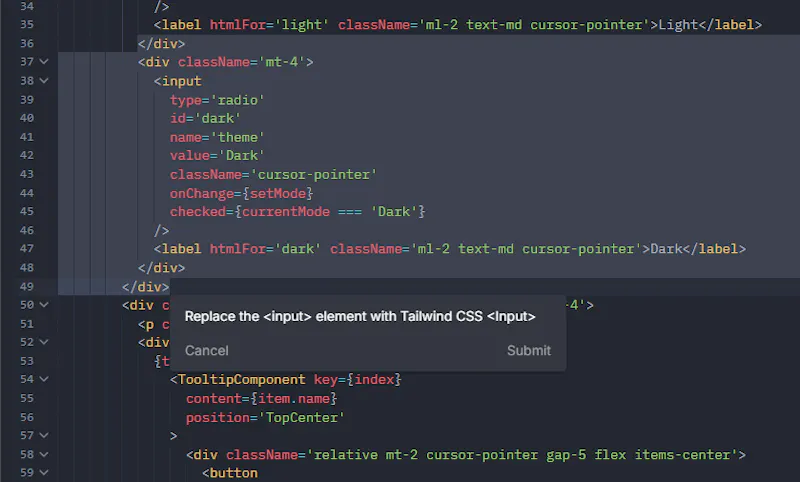Image resolution: width=800 pixels, height=482 pixels.
Task: Submit the replace input prompt
Action: (x=529, y=350)
